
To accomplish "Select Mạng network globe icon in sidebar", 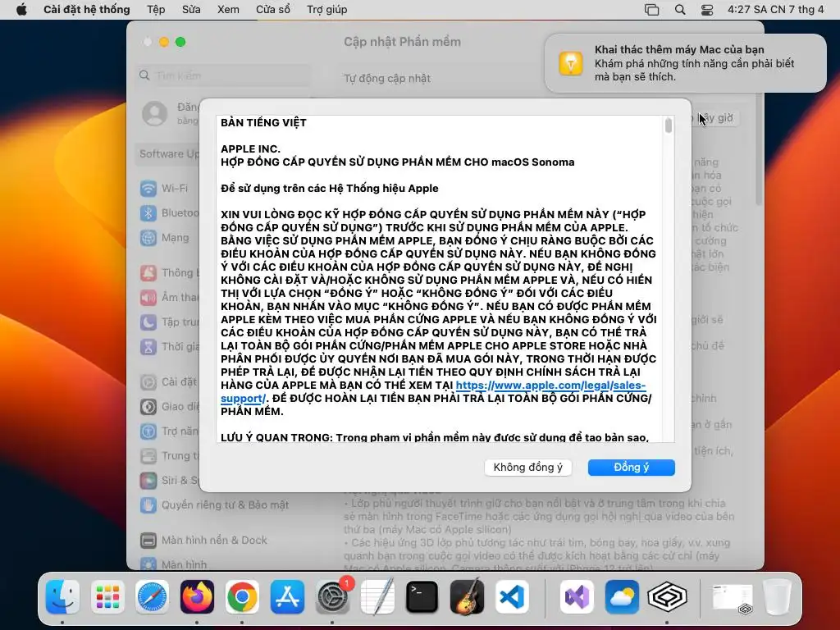I will click(148, 237).
